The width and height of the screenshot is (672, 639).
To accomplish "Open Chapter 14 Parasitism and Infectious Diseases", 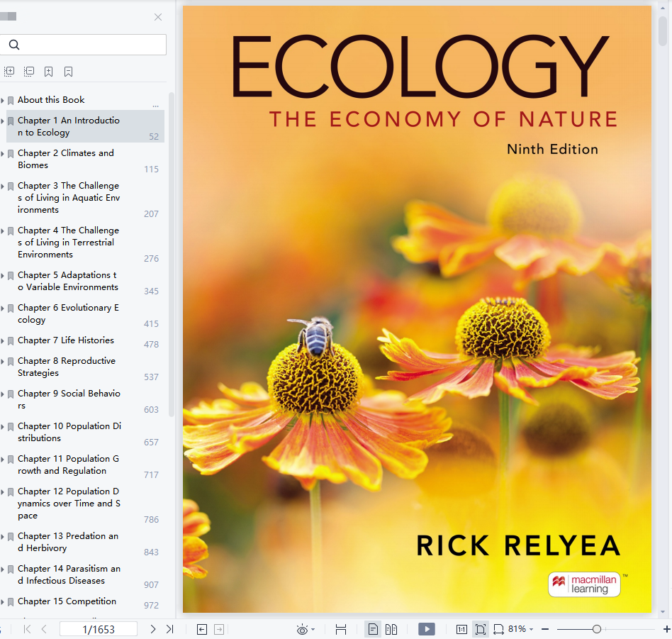I will pyautogui.click(x=69, y=574).
